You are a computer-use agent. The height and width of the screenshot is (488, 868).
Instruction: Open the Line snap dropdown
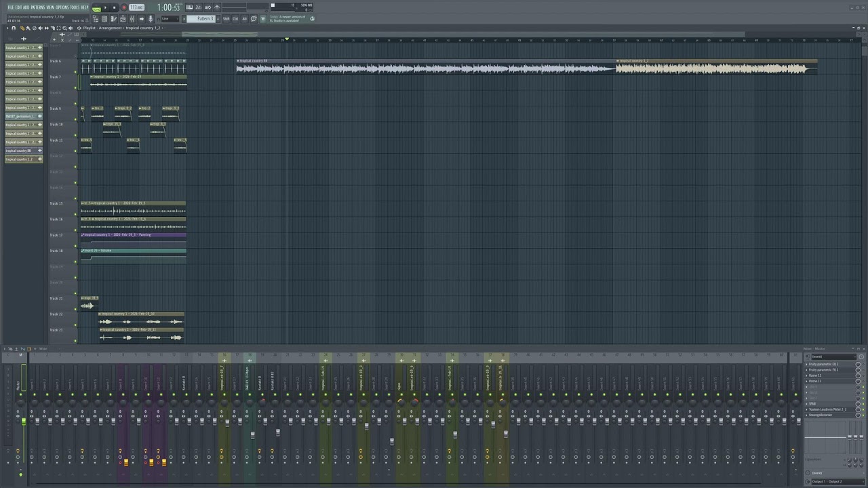click(170, 18)
